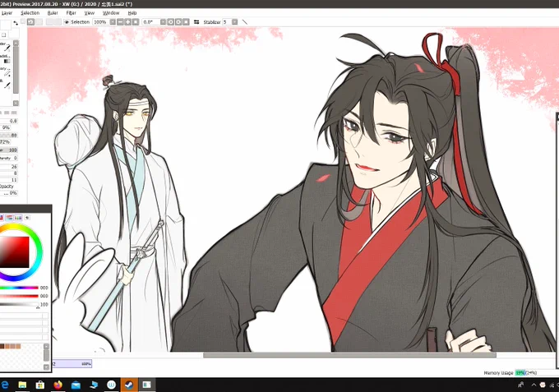Click the slider showing value 100

coord(8,150)
